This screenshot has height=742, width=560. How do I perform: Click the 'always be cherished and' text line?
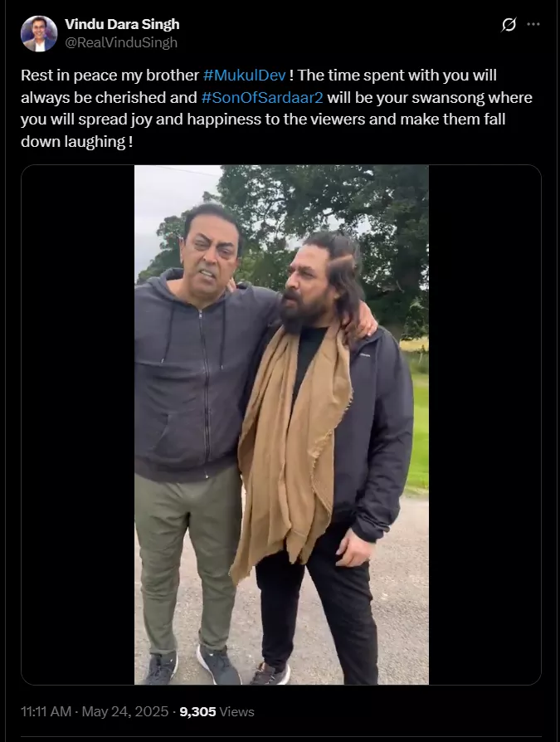click(109, 97)
